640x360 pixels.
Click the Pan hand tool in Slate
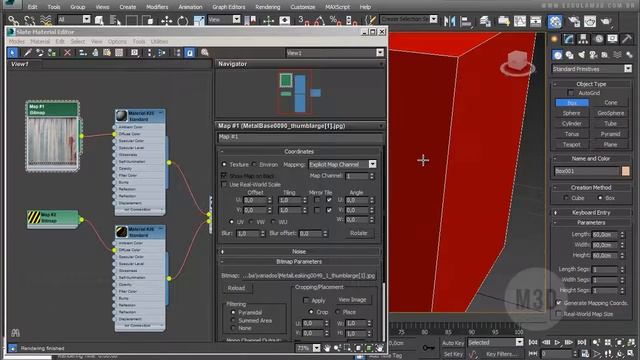pyautogui.click(x=327, y=348)
